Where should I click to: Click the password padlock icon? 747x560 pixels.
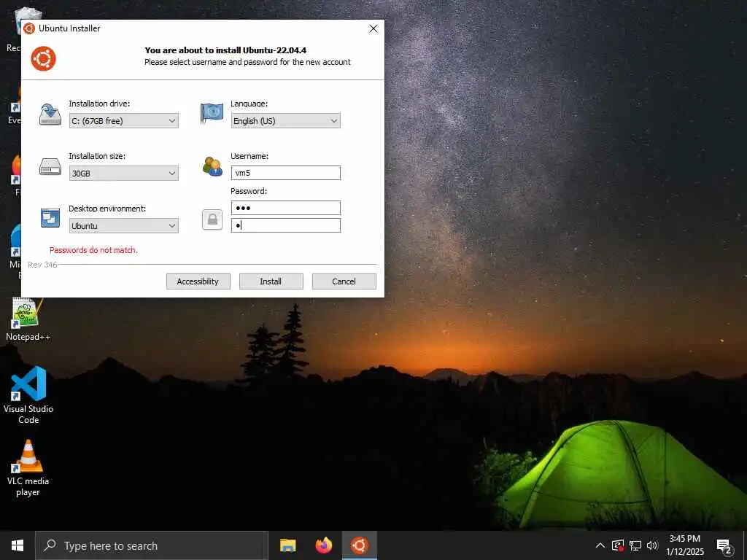[x=212, y=219]
